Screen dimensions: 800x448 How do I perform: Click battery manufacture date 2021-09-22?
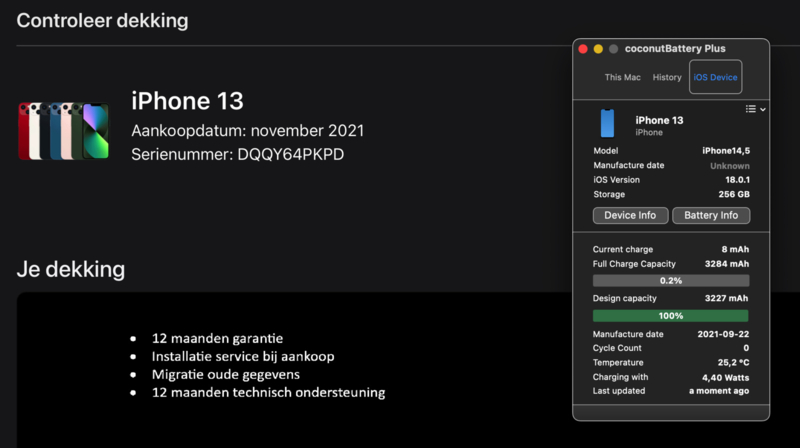click(723, 334)
